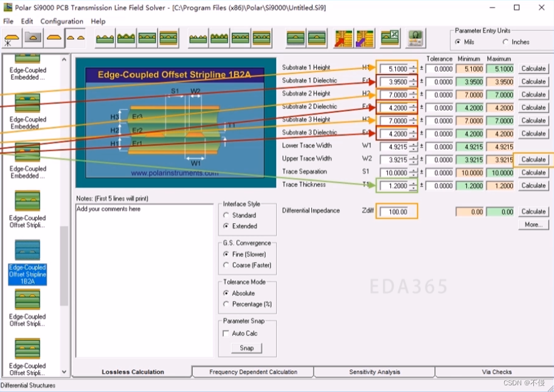Open the ohm symbol calculator toolbar icon
This screenshot has height=392, width=554.
tap(415, 38)
